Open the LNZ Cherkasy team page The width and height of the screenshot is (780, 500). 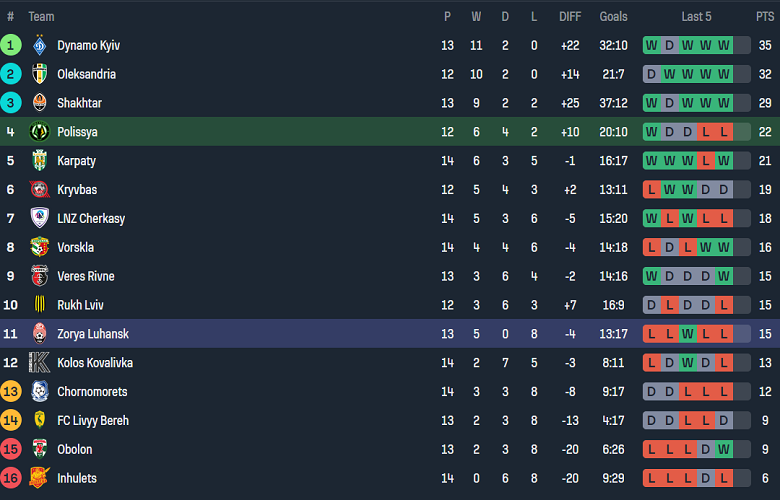pos(91,219)
